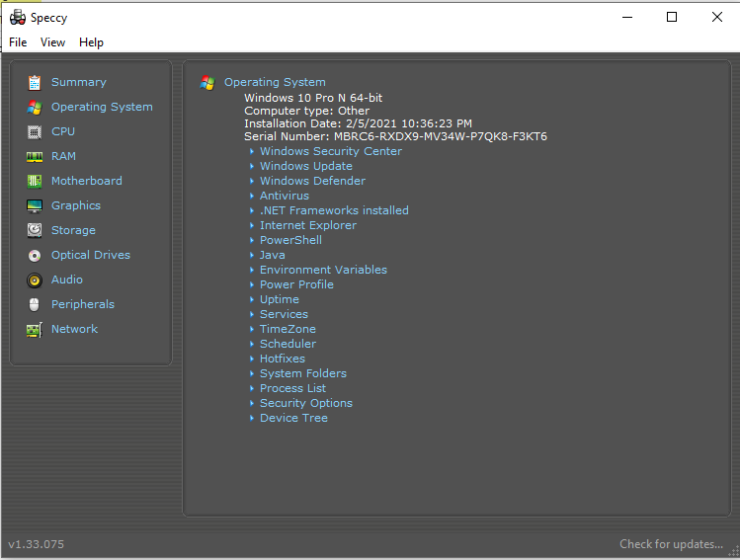Screen dimensions: 740x560
Task: Click the Audio speaker icon
Action: (35, 280)
